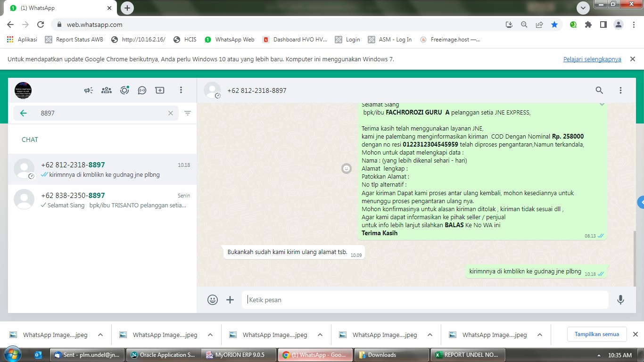Open contact avatar in conversation header
The width and height of the screenshot is (644, 362).
[x=212, y=90]
